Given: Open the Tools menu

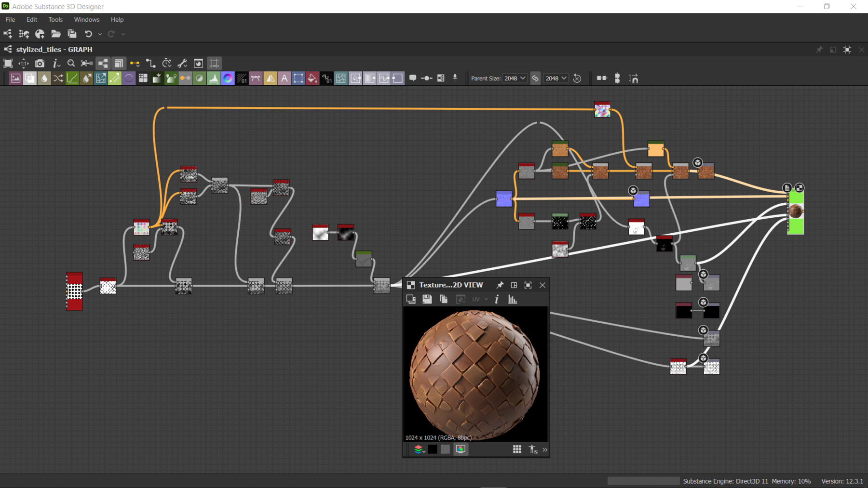Looking at the screenshot, I should [x=55, y=19].
